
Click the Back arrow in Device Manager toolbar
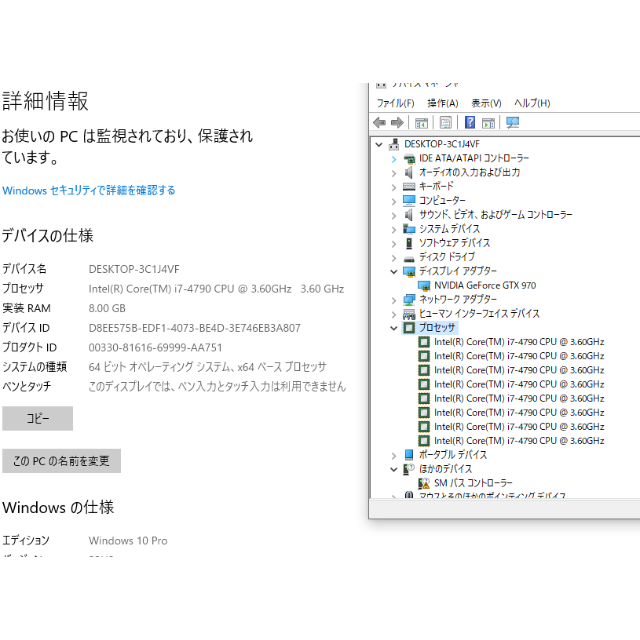click(x=380, y=122)
